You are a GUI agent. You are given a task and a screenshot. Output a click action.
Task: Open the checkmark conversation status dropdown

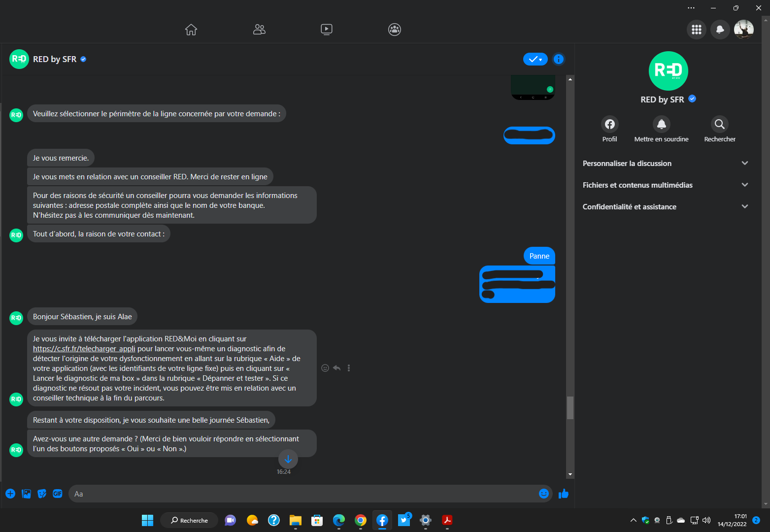click(535, 59)
